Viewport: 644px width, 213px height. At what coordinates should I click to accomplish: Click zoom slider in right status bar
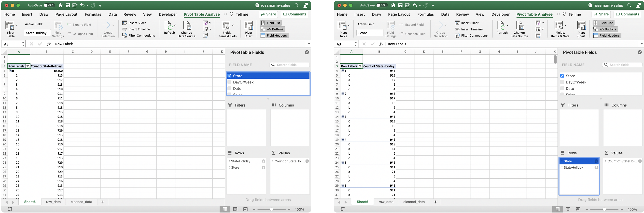pos(604,209)
